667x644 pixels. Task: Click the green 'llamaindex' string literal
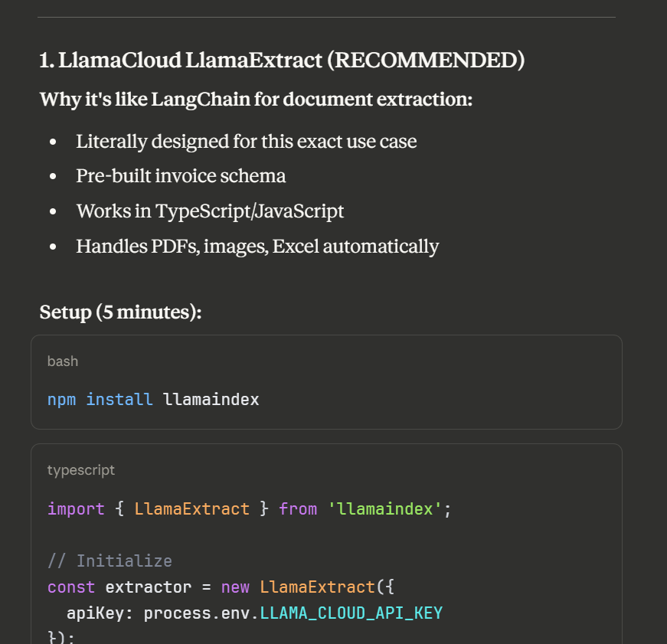(384, 509)
